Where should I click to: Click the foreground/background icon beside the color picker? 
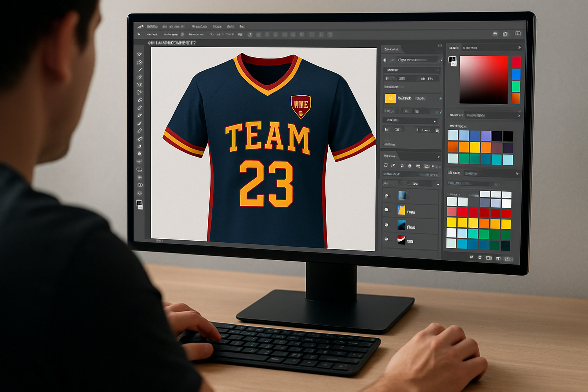point(452,61)
